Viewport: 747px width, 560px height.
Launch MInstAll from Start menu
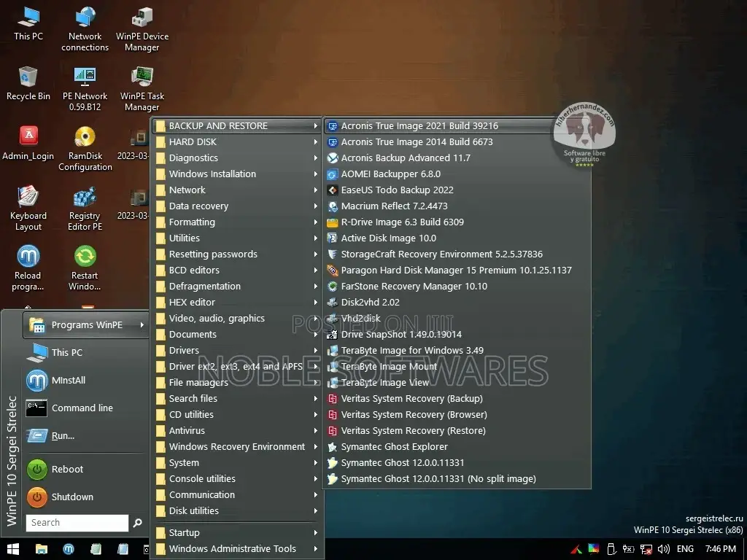point(86,380)
